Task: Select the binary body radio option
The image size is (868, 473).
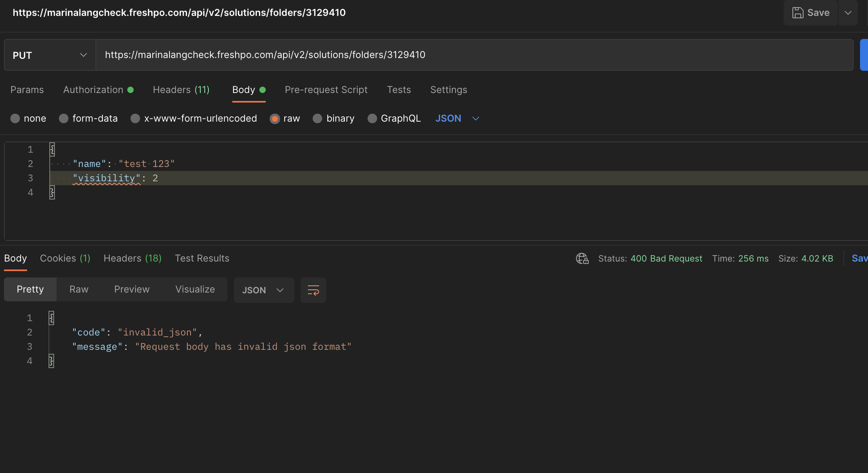Action: (x=317, y=118)
